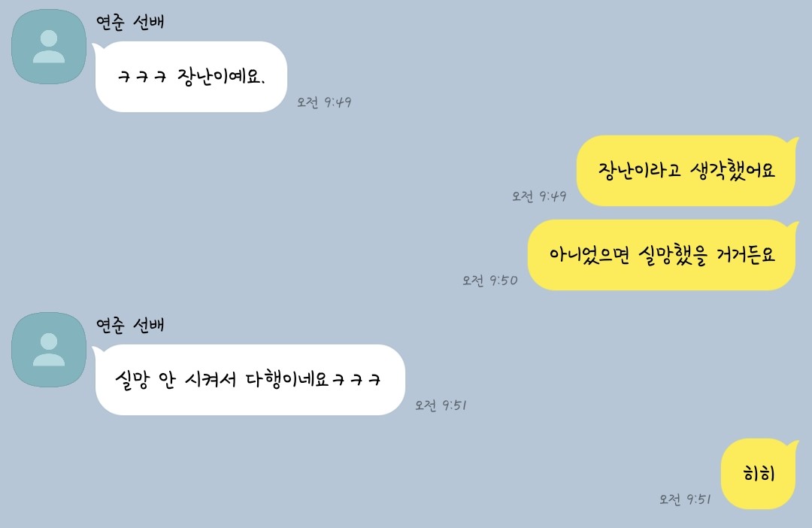This screenshot has height=528, width=812.
Task: Click timestamp 오전 9:51 beside 히히 bubble
Action: 685,499
